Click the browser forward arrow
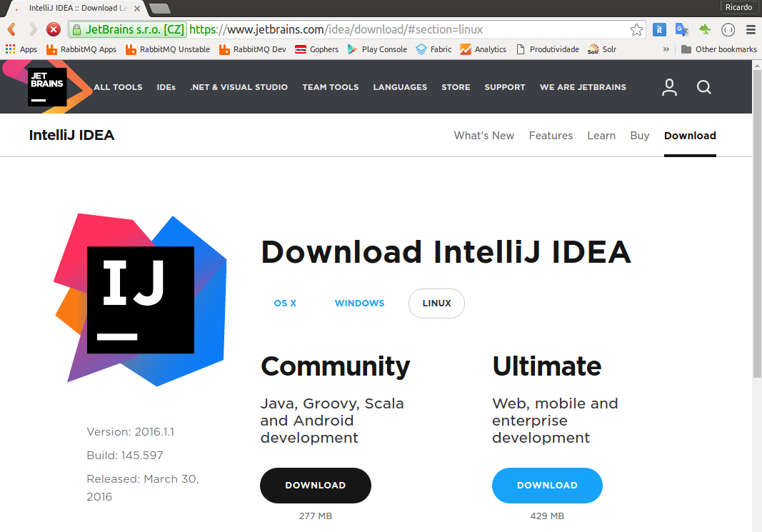 [x=33, y=30]
